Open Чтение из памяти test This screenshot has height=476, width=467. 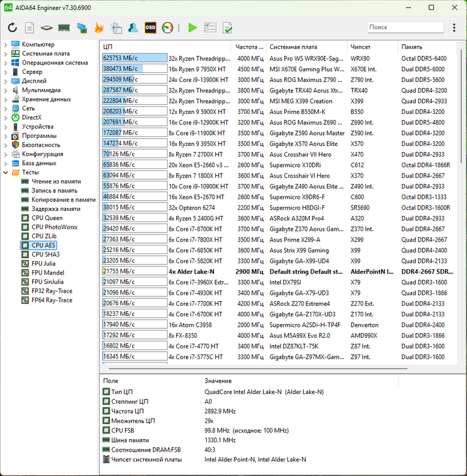56,181
